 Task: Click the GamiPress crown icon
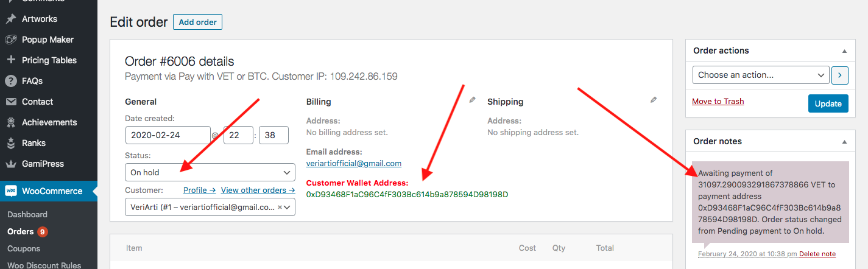point(10,164)
